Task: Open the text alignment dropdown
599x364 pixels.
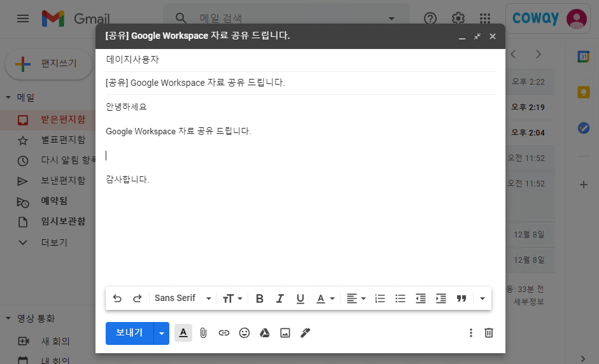Action: pyautogui.click(x=356, y=298)
